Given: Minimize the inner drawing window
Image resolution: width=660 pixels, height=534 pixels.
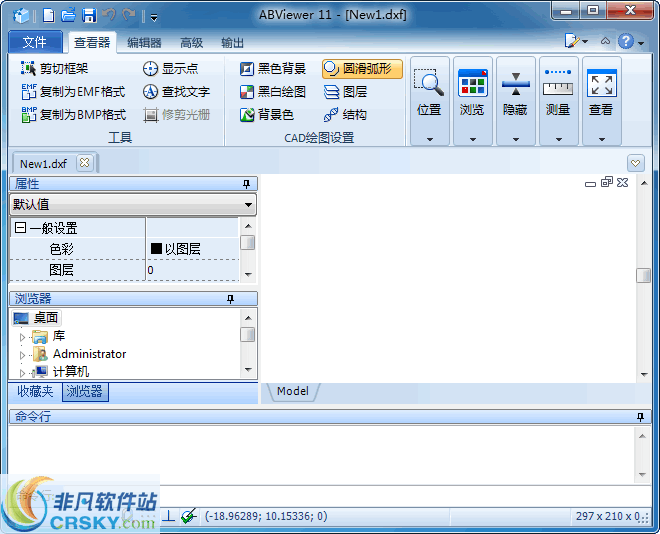Looking at the screenshot, I should pyautogui.click(x=590, y=184).
